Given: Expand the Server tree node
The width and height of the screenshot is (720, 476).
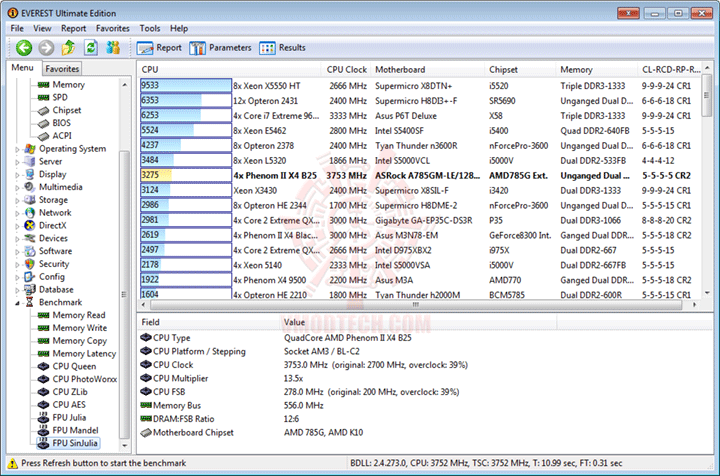Looking at the screenshot, I should pyautogui.click(x=17, y=162).
